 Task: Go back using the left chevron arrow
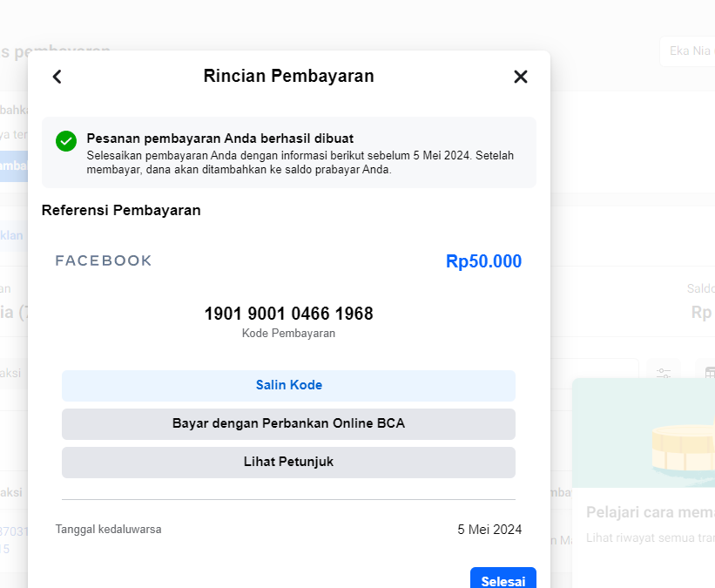coord(57,77)
